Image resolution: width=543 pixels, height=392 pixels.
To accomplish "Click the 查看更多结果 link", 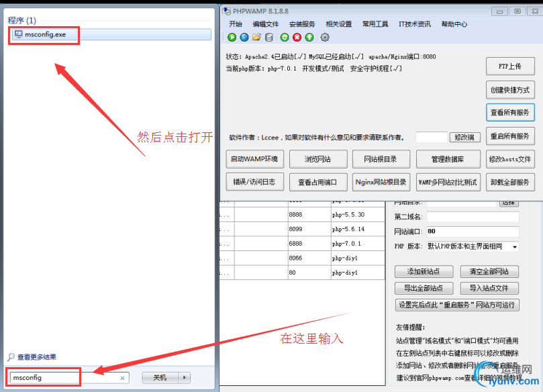I will [x=37, y=356].
